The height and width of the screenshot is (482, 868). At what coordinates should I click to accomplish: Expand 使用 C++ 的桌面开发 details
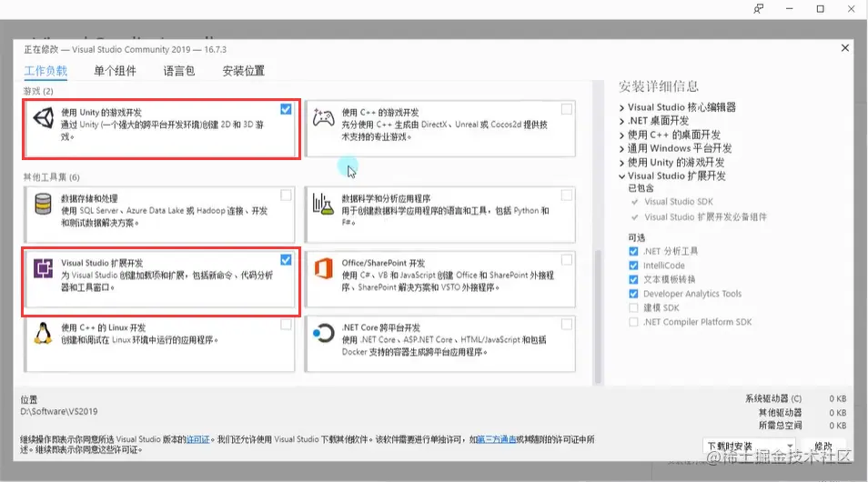[621, 135]
